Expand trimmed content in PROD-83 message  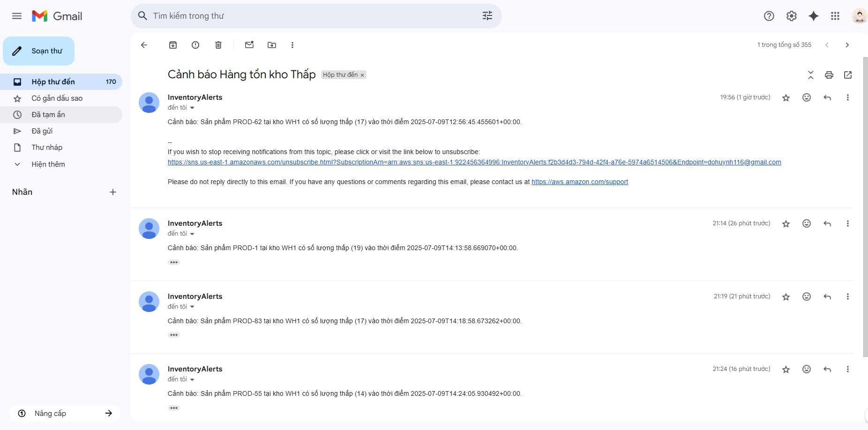tap(174, 335)
